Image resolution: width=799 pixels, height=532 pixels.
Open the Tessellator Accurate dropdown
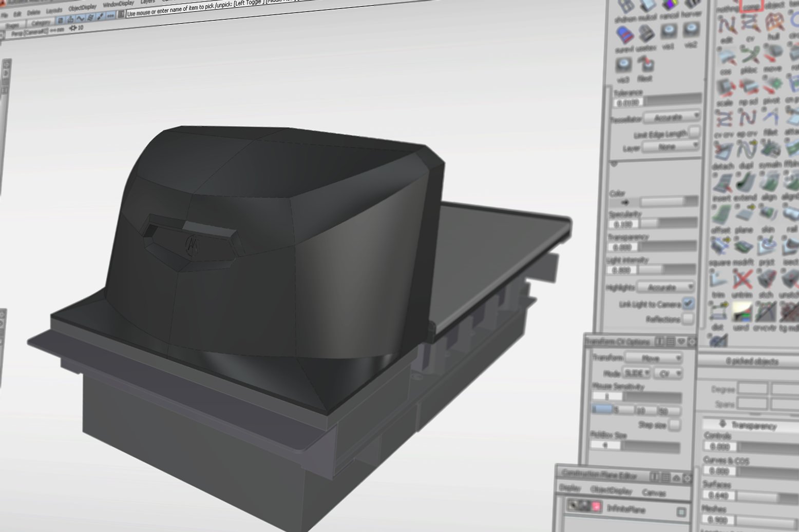[672, 117]
